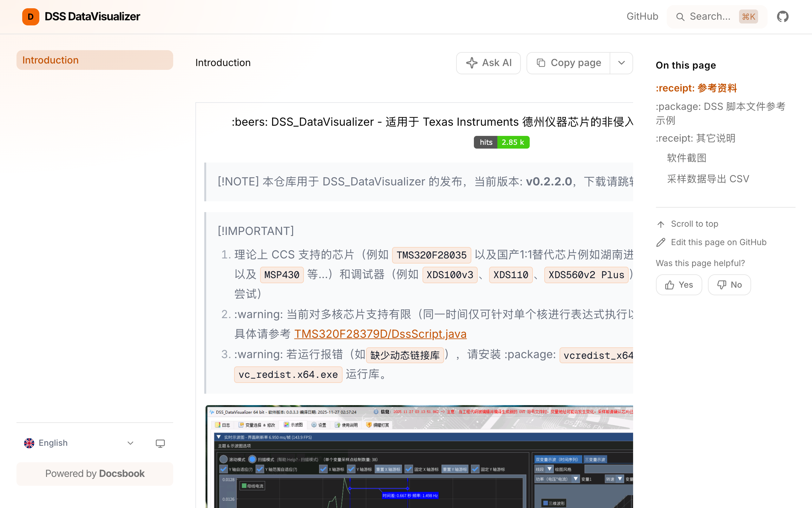This screenshot has width=812, height=508.
Task: Jump to '软件截图' section
Action: (x=686, y=158)
